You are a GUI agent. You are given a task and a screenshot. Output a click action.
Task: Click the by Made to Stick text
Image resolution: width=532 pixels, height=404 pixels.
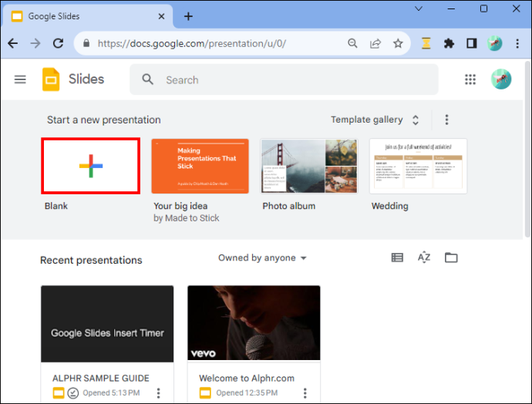[187, 218]
